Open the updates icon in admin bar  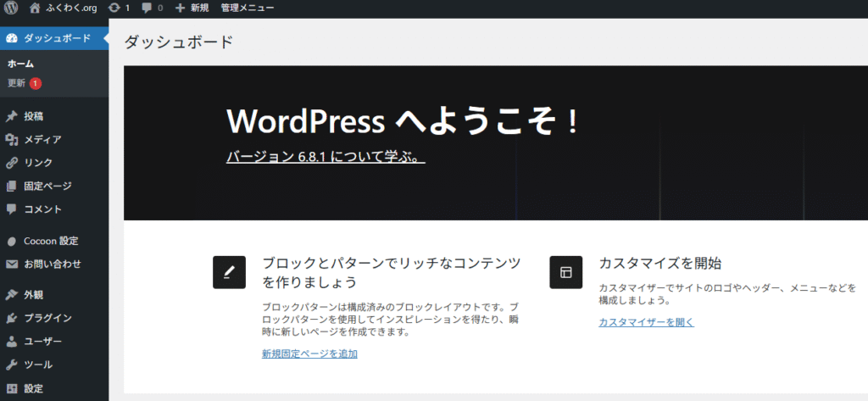[x=114, y=8]
